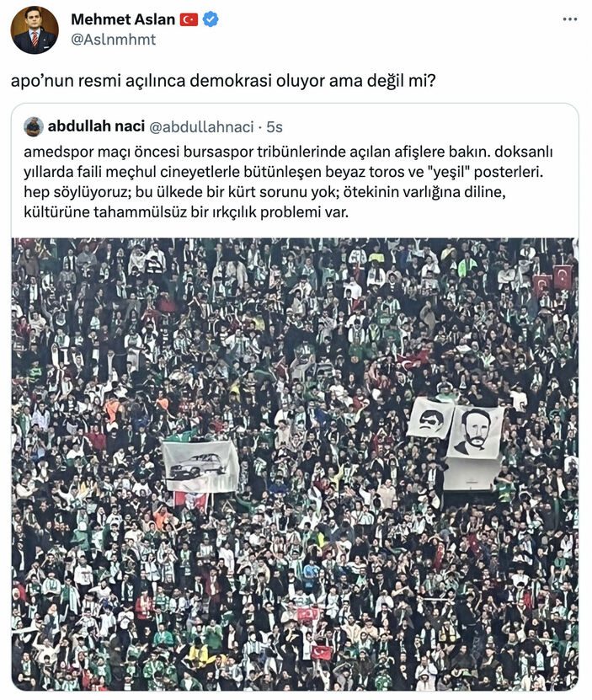Click the Turkish flags at the photo's upper right
This screenshot has height=700, width=592.
[x=552, y=281]
